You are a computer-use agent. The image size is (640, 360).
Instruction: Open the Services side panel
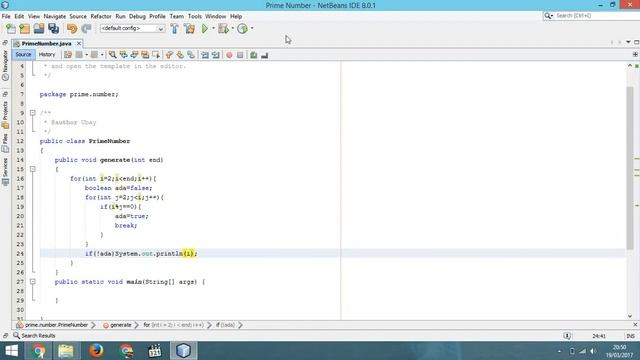click(5, 171)
